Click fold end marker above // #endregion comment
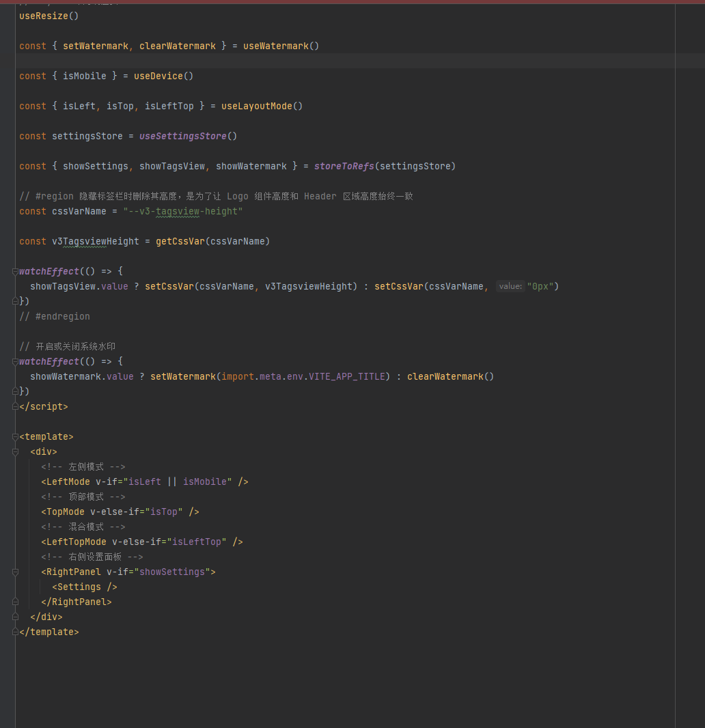This screenshot has width=705, height=728. coord(15,301)
